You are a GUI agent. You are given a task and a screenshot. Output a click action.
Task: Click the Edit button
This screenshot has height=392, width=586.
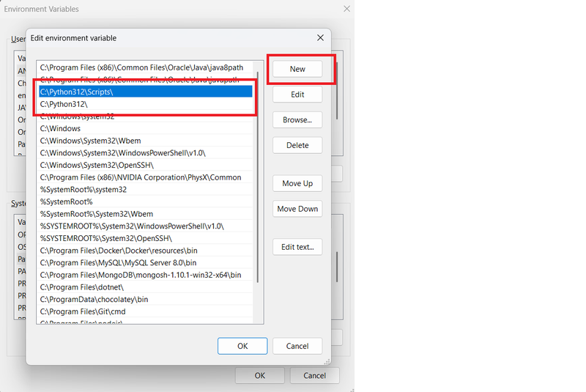pos(297,95)
